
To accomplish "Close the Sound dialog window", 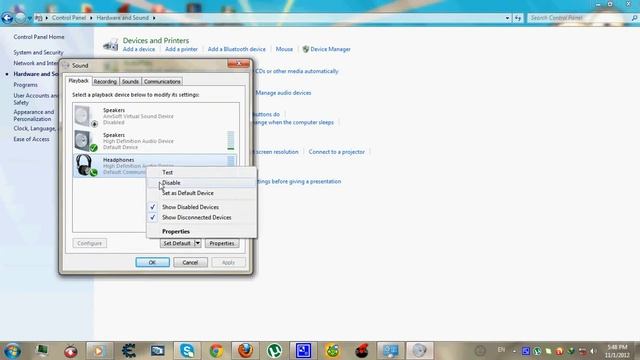I will (x=239, y=63).
